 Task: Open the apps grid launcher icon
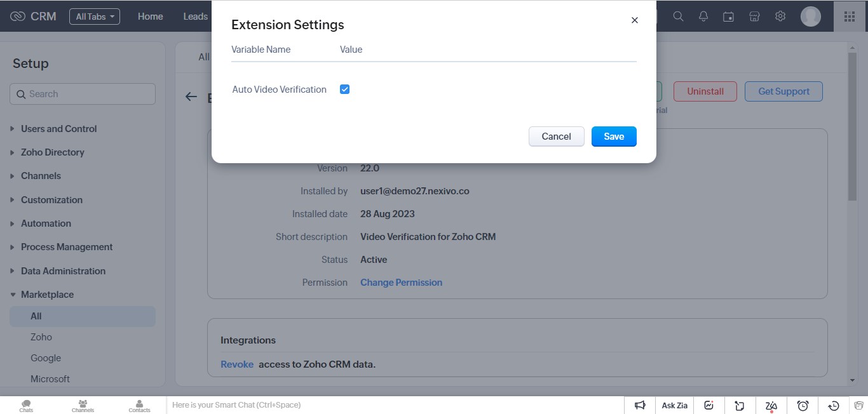[849, 17]
